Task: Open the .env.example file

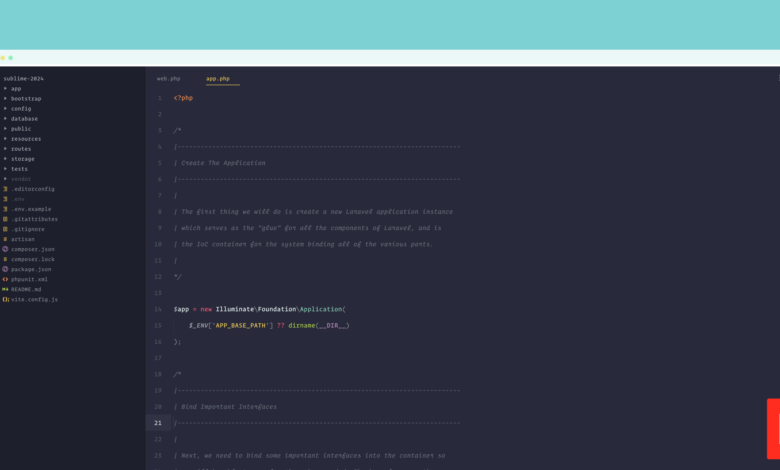Action: coord(31,209)
